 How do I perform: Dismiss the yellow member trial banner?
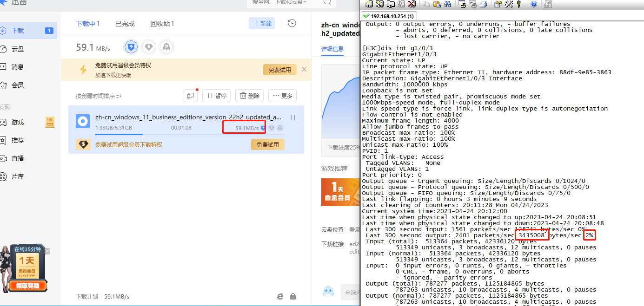(304, 70)
